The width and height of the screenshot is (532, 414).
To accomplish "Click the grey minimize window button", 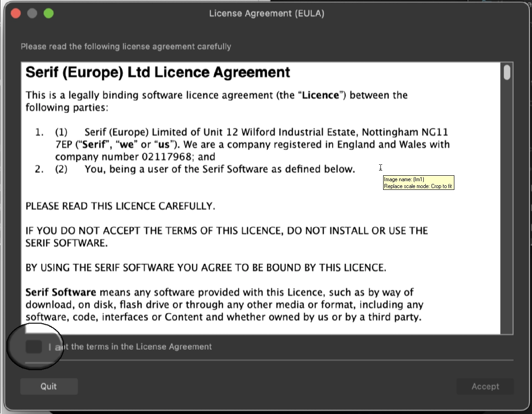I will [32, 13].
